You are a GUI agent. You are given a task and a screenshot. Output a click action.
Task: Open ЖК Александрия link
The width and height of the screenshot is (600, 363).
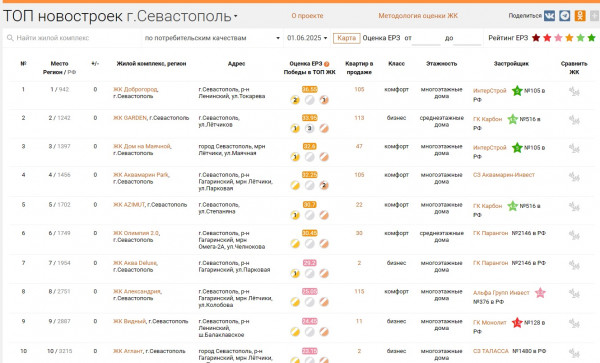coord(137,291)
